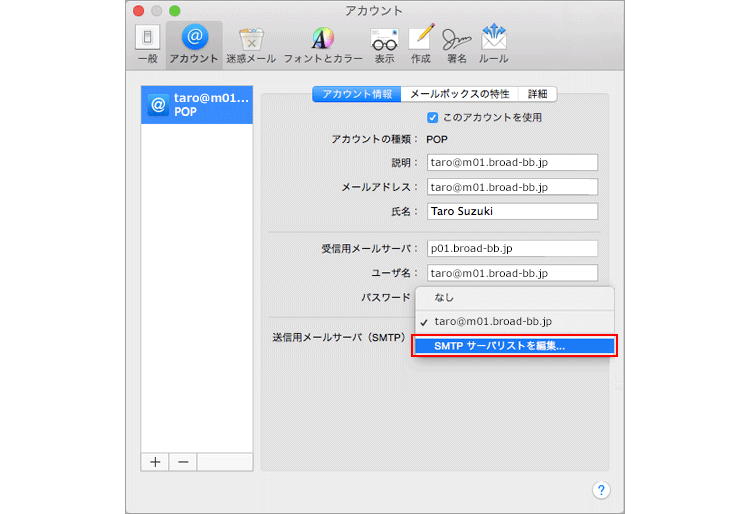This screenshot has width=750, height=514.
Task: Click the minus button to remove account
Action: pyautogui.click(x=183, y=462)
